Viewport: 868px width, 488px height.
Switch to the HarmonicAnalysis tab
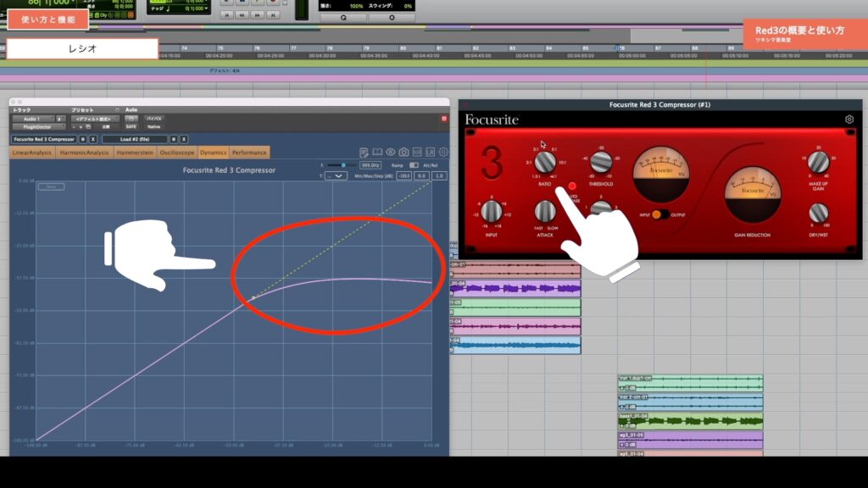click(84, 152)
